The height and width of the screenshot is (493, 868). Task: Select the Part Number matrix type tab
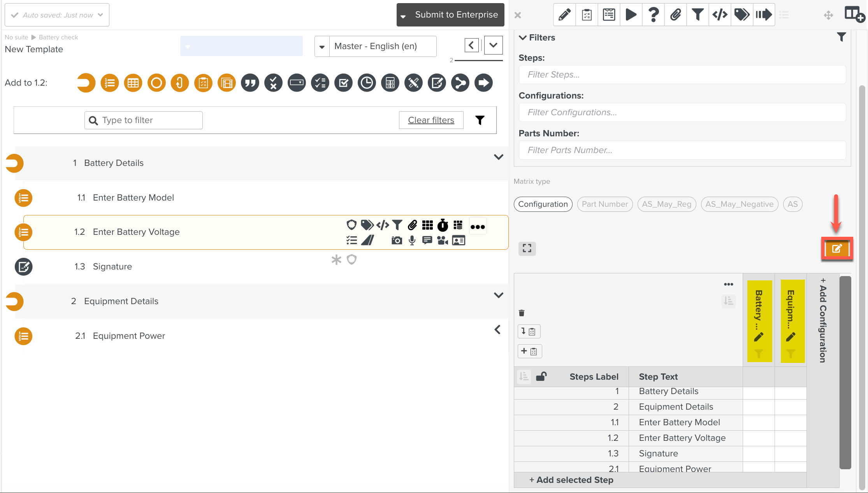604,204
